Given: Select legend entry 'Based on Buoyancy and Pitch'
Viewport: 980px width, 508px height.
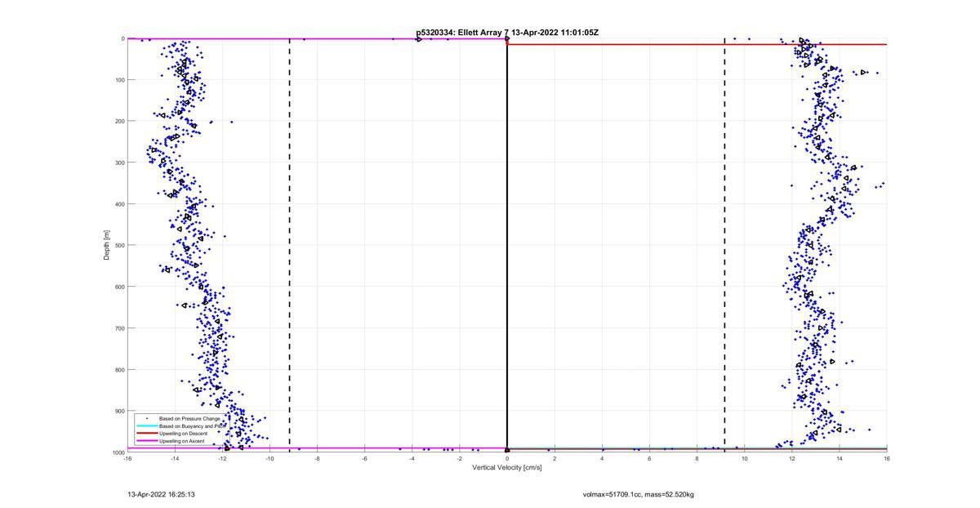Looking at the screenshot, I should (x=193, y=426).
